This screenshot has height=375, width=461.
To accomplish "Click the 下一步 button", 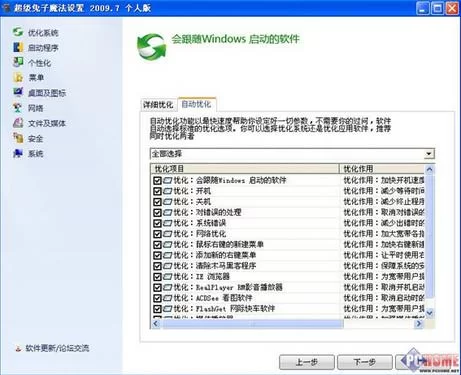I will [x=365, y=362].
